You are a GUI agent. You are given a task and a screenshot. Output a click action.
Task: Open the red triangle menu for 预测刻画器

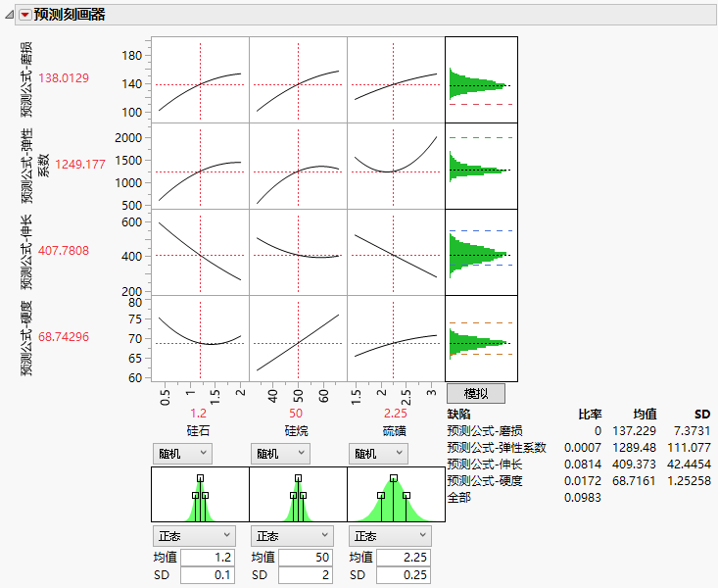pyautogui.click(x=25, y=15)
